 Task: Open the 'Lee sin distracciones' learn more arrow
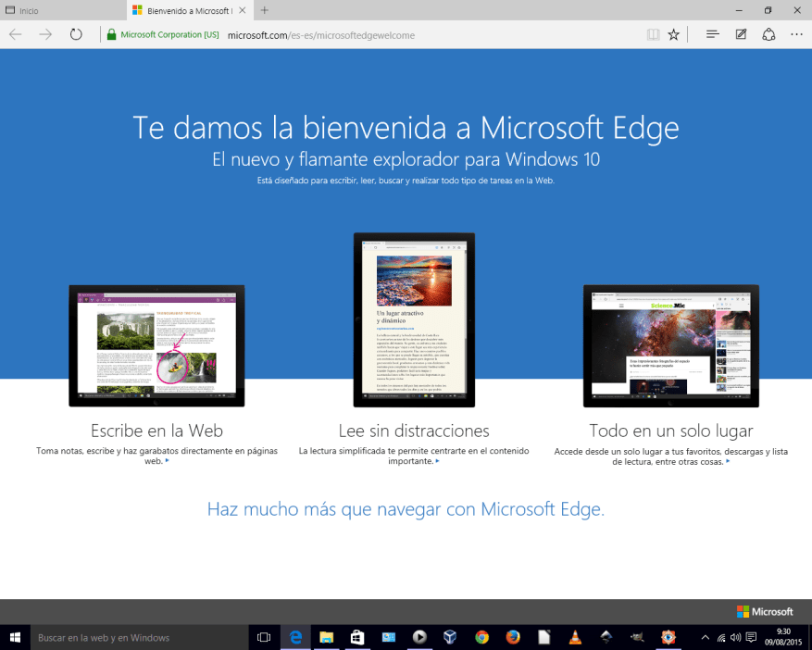[x=438, y=460]
